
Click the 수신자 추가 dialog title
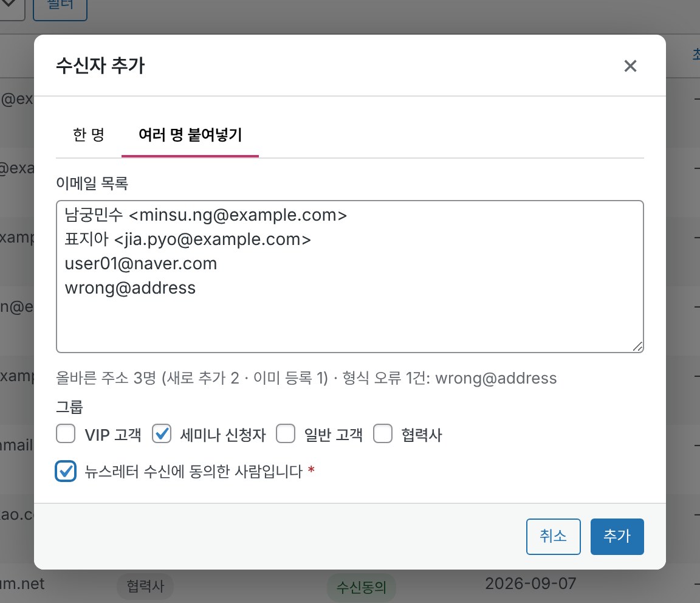100,66
